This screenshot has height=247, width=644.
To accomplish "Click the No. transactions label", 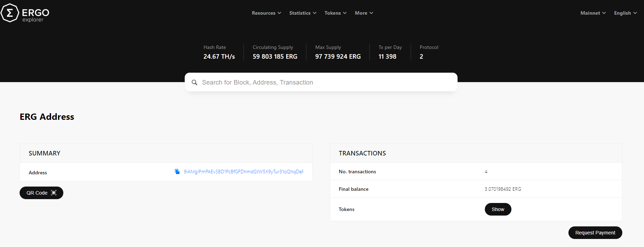I will (x=357, y=172).
